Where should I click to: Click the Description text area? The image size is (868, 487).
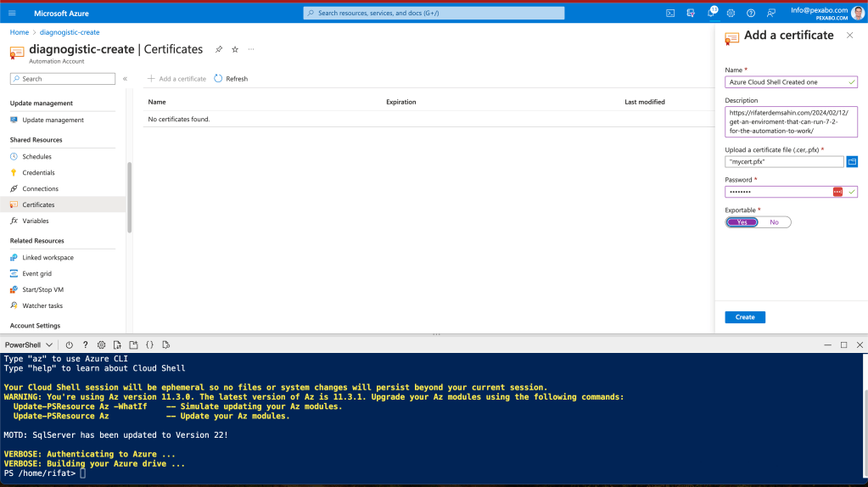(x=791, y=122)
